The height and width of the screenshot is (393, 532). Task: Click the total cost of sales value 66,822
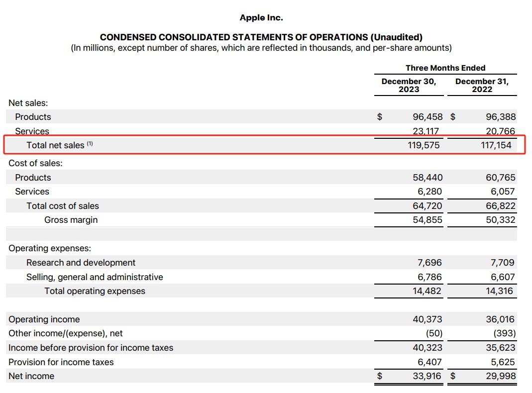tap(501, 206)
